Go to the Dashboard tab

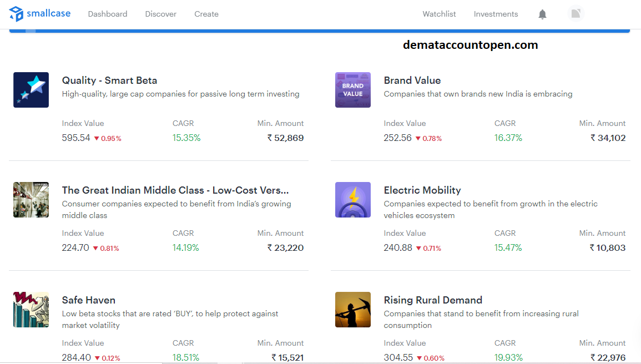tap(108, 14)
